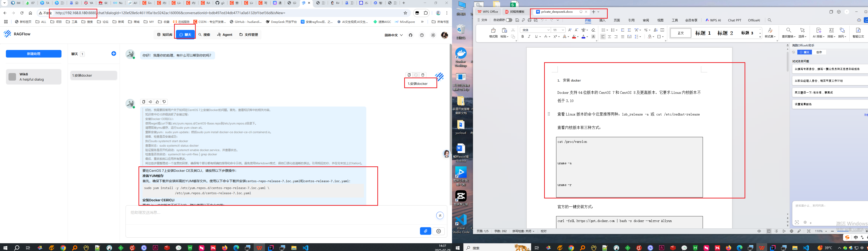This screenshot has height=251, width=868.
Task: Click the scissors cut icon in WPS ribbon
Action: point(513,30)
